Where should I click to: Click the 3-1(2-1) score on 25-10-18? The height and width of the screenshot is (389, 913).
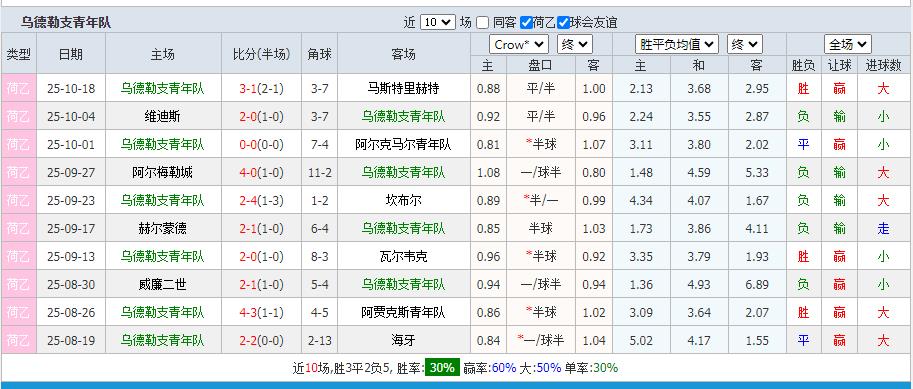coord(261,89)
